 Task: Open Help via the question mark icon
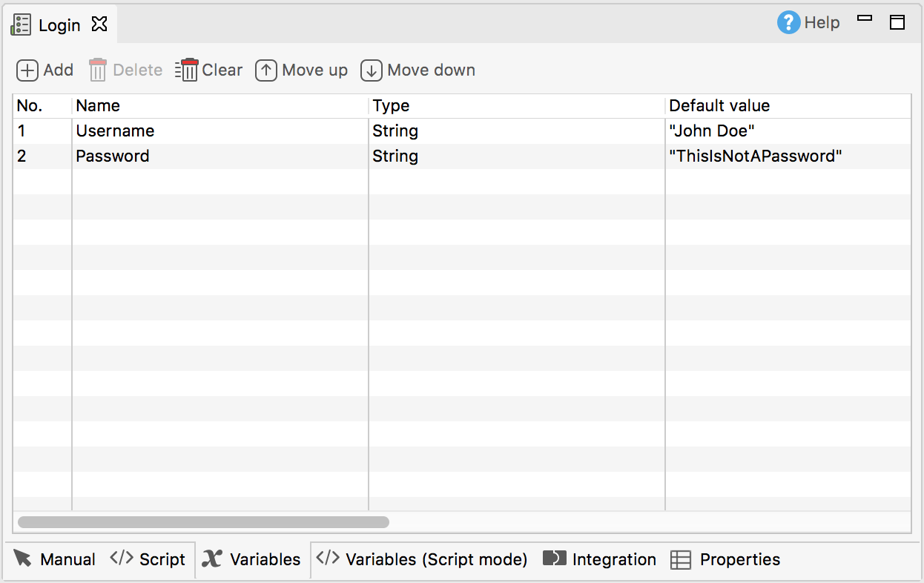tap(789, 22)
